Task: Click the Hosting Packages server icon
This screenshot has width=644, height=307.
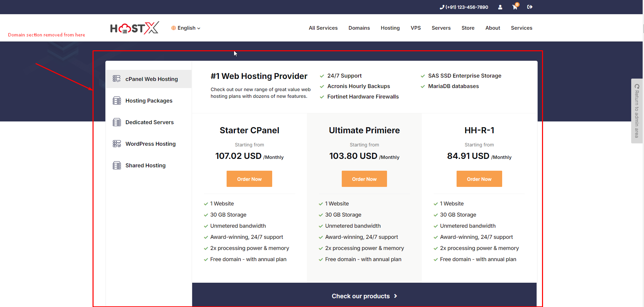Action: pos(117,101)
